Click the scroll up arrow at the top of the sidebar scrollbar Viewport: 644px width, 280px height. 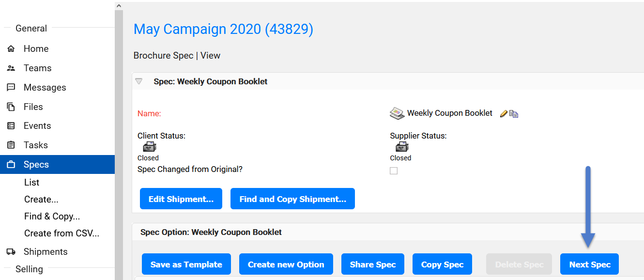coord(119,6)
